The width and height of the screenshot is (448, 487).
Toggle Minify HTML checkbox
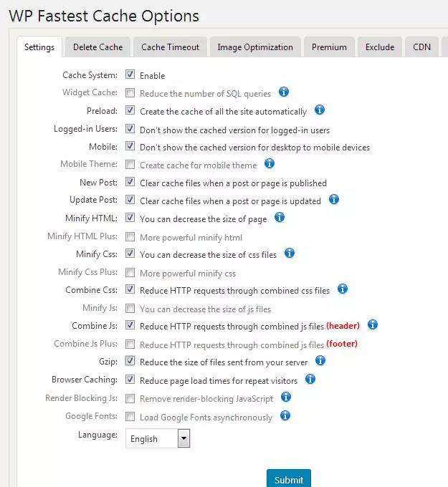click(x=130, y=218)
